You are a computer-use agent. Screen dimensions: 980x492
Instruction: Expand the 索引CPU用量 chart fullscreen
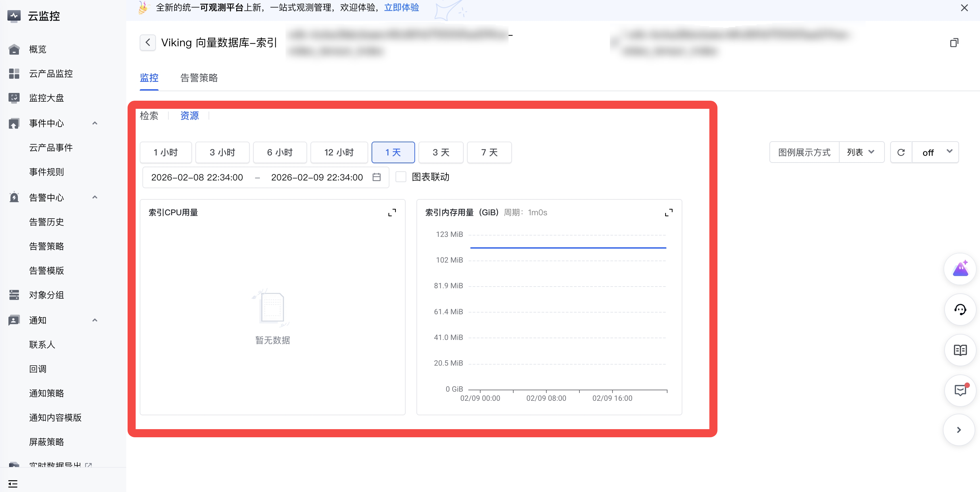[x=392, y=213]
